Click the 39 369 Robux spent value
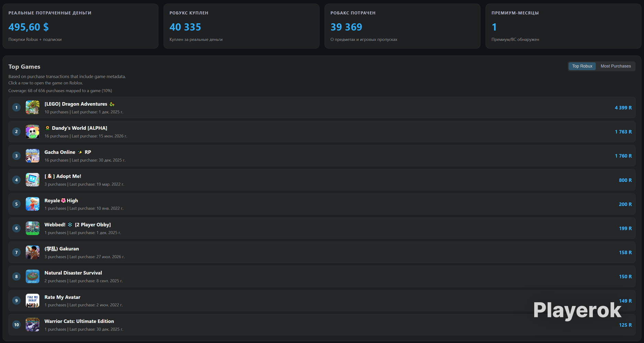The height and width of the screenshot is (343, 644). 346,27
